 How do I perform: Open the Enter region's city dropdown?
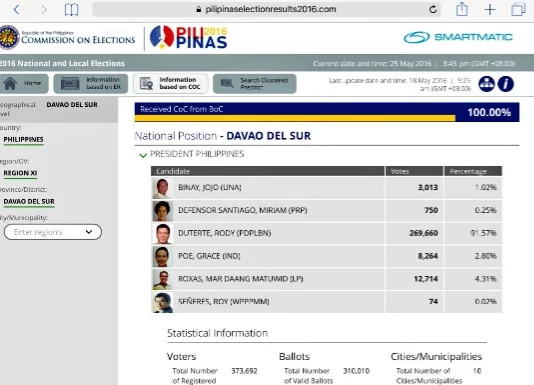coord(53,232)
